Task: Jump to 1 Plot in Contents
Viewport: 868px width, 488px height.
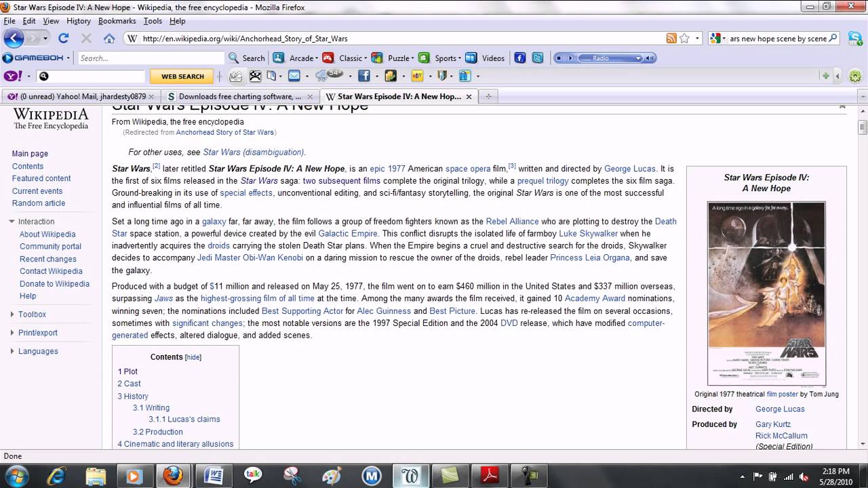Action: 127,371
